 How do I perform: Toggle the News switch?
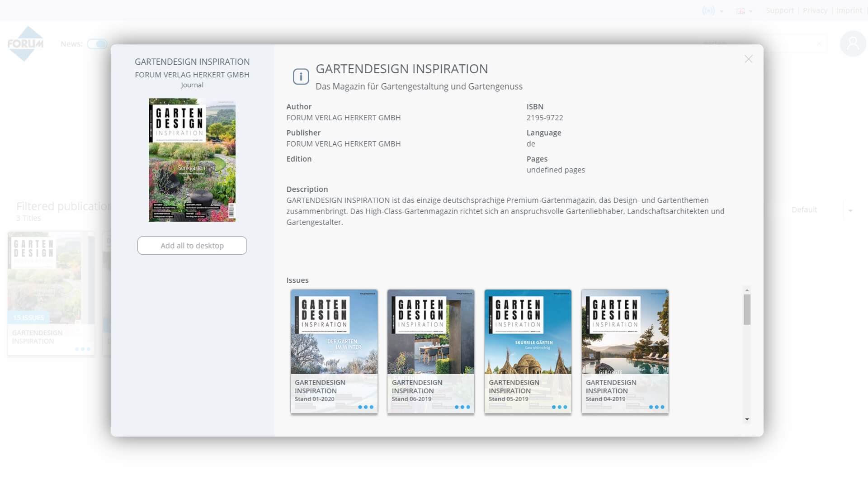click(97, 44)
